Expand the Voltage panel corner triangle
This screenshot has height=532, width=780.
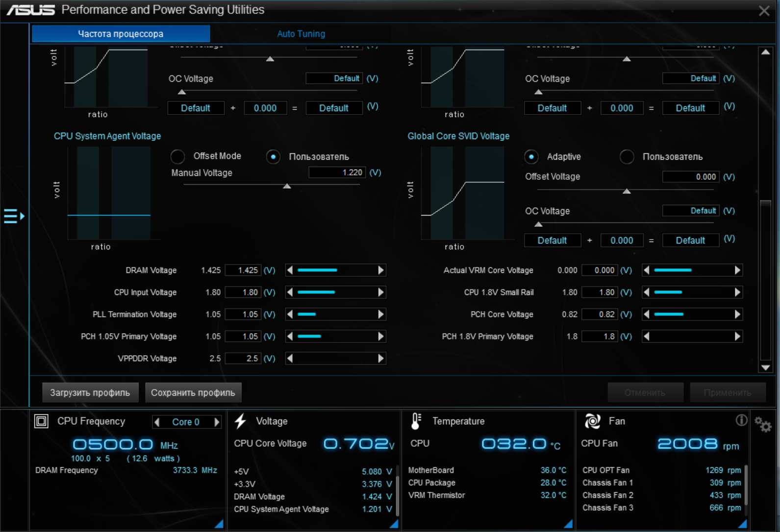point(394,524)
